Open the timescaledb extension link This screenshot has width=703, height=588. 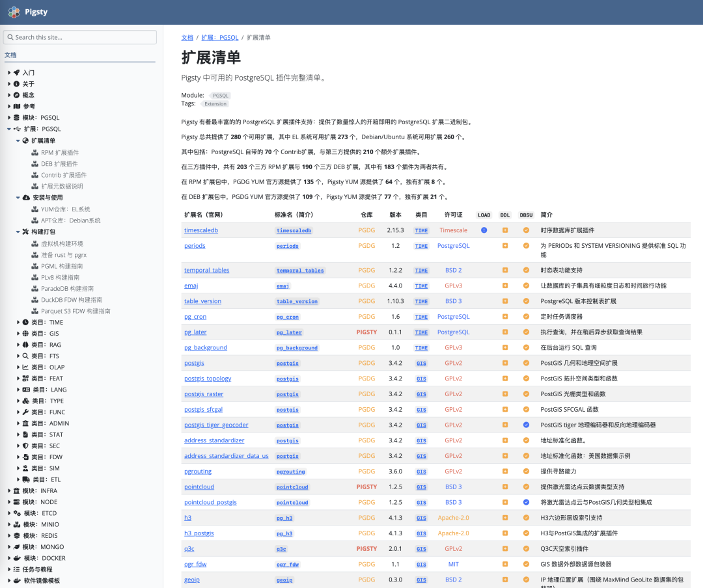click(201, 230)
